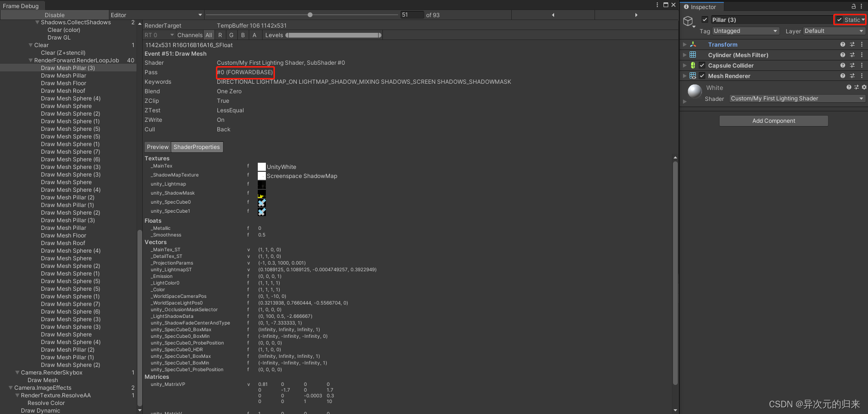This screenshot has width=868, height=414.
Task: Click the Disable frame debugger button
Action: (55, 15)
